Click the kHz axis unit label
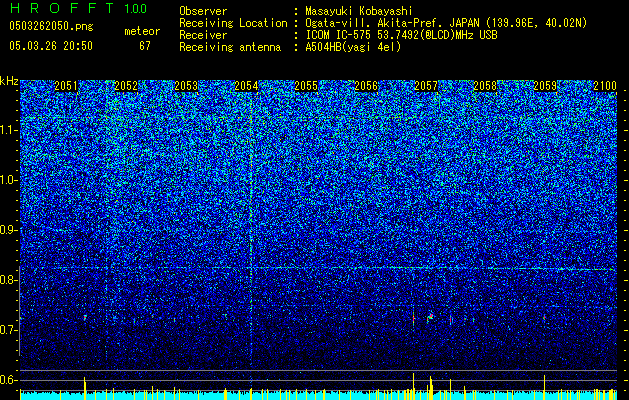This screenshot has width=629, height=400. [x=9, y=81]
